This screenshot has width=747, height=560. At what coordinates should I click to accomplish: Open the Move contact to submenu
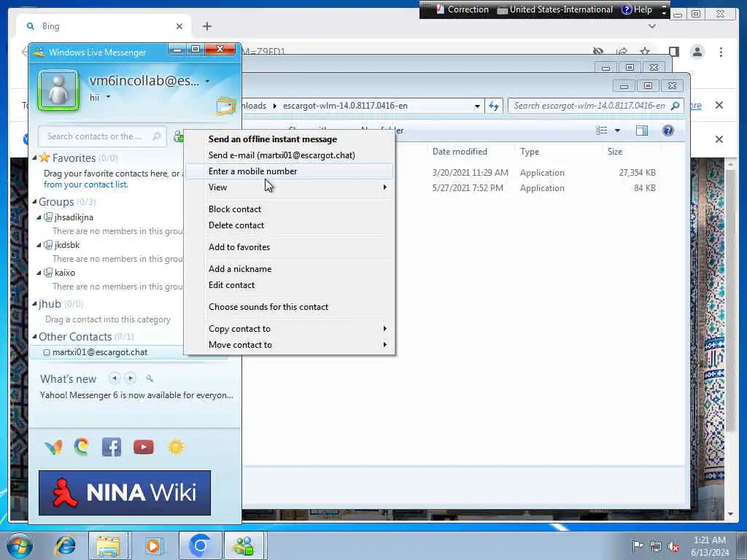(289, 345)
